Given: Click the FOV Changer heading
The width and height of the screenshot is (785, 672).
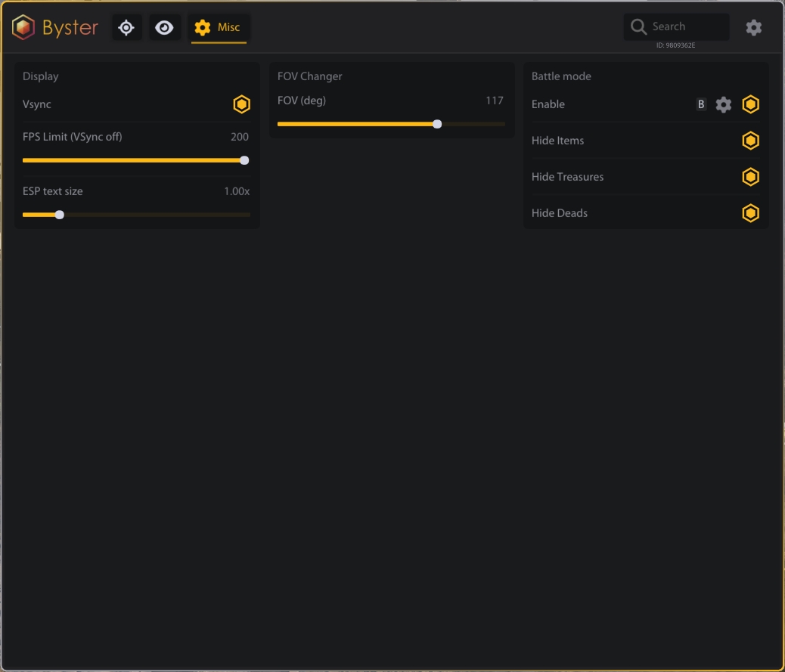Looking at the screenshot, I should (309, 76).
